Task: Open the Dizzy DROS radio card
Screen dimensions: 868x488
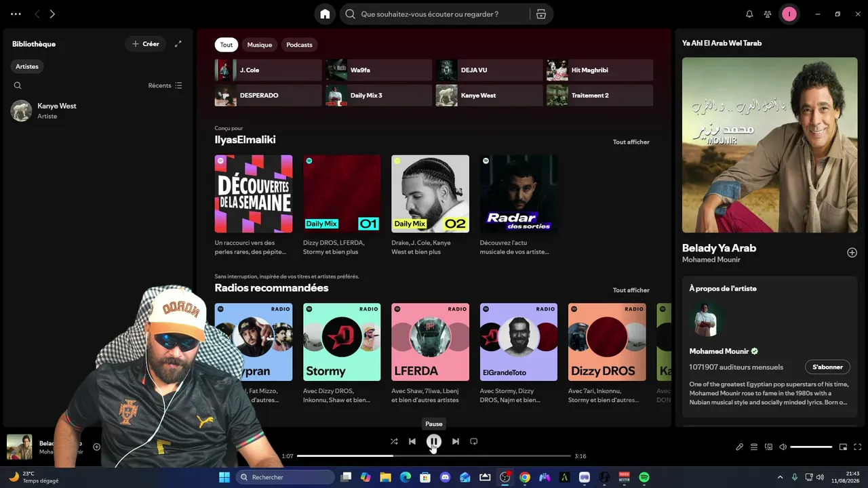Action: [x=607, y=353]
